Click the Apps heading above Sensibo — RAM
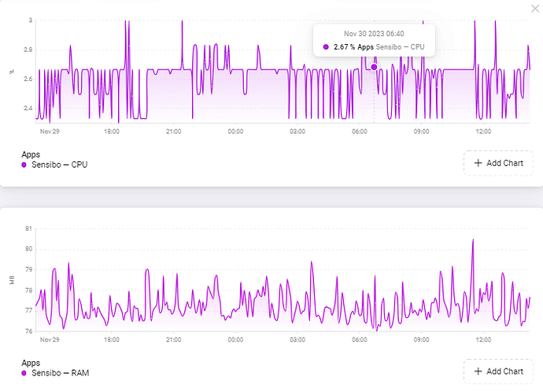Screen dimensions: 543x392 (x=31, y=363)
